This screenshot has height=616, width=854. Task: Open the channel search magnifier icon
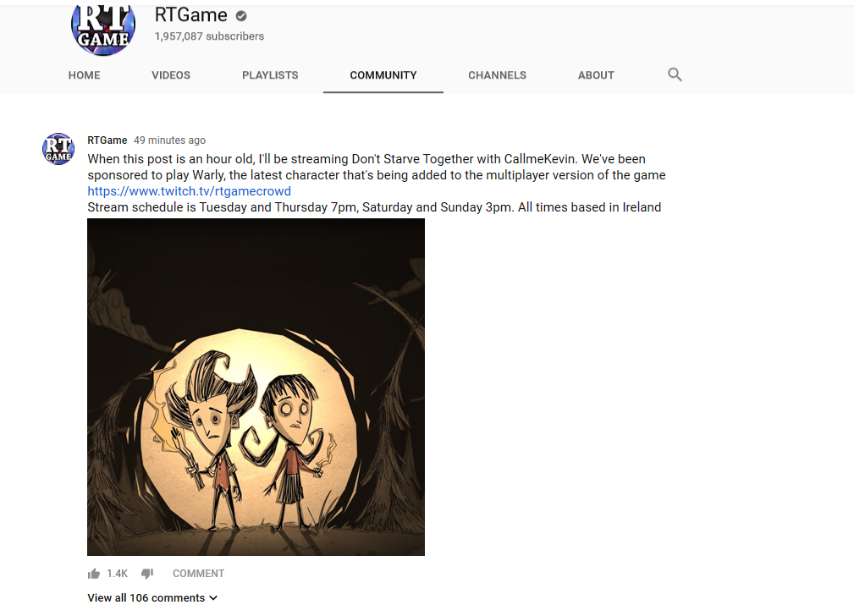(x=675, y=74)
